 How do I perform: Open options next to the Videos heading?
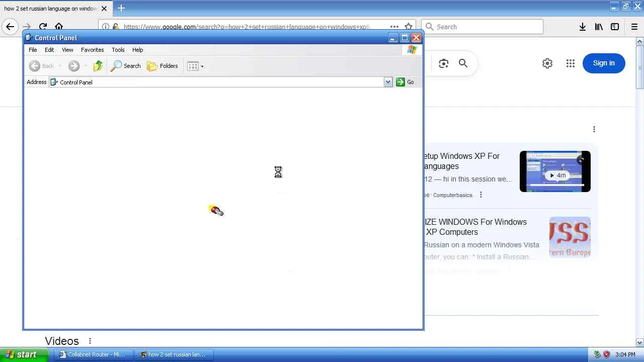click(x=90, y=341)
